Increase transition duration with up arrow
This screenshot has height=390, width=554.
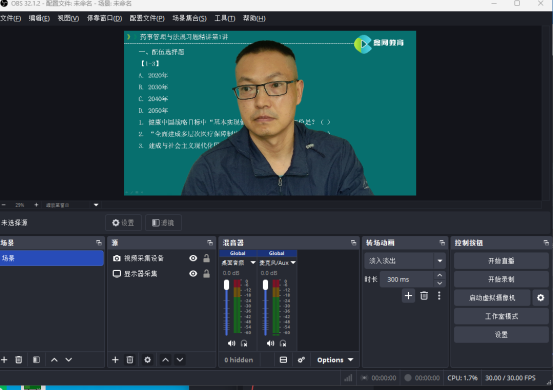pyautogui.click(x=440, y=275)
